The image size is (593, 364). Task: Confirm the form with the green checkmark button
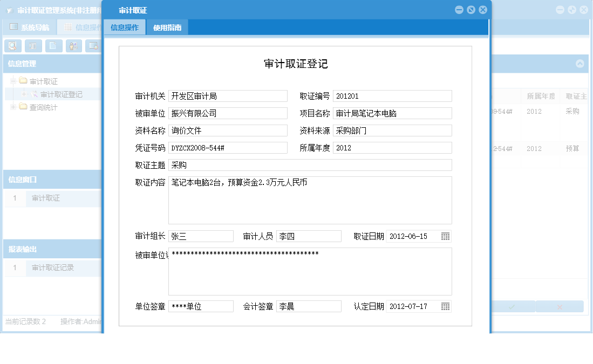click(x=512, y=306)
